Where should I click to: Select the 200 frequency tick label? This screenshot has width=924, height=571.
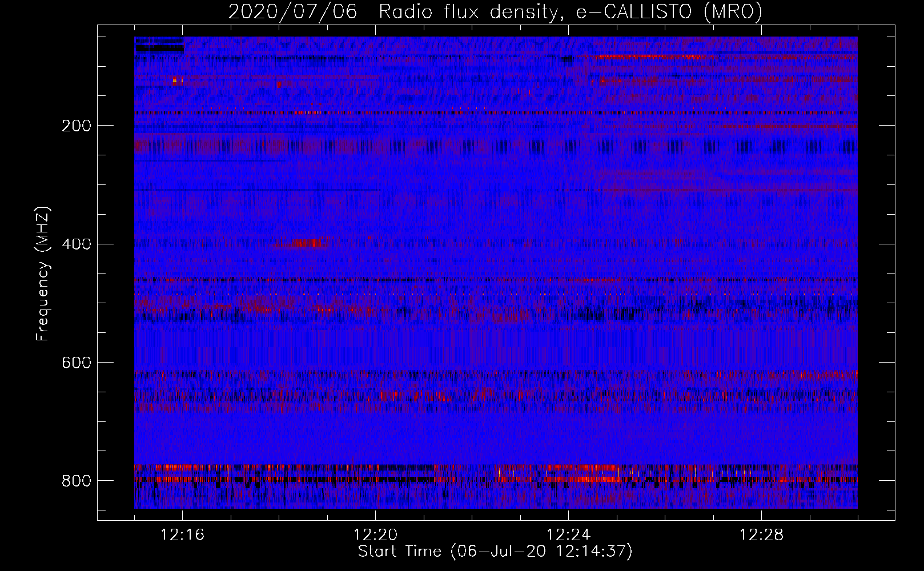77,126
